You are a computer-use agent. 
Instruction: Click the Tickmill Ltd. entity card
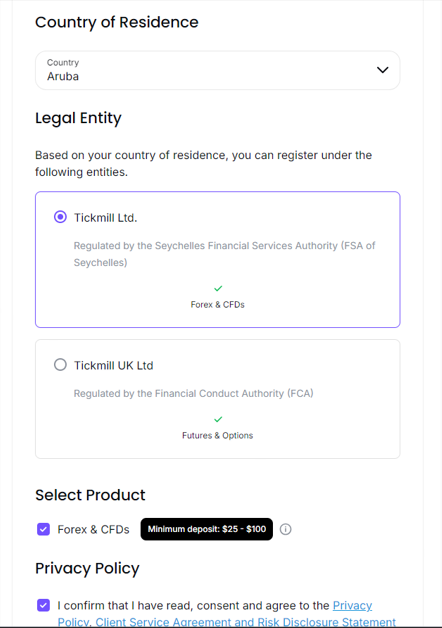tap(217, 260)
